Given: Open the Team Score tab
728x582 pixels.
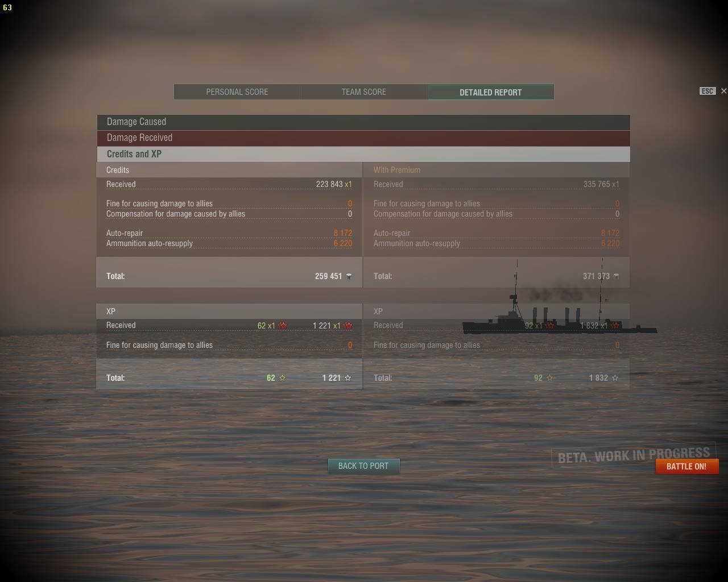Looking at the screenshot, I should [364, 92].
